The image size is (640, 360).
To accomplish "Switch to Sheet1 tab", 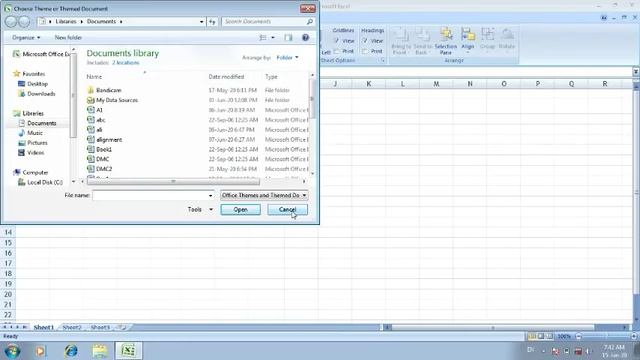I will tap(44, 327).
